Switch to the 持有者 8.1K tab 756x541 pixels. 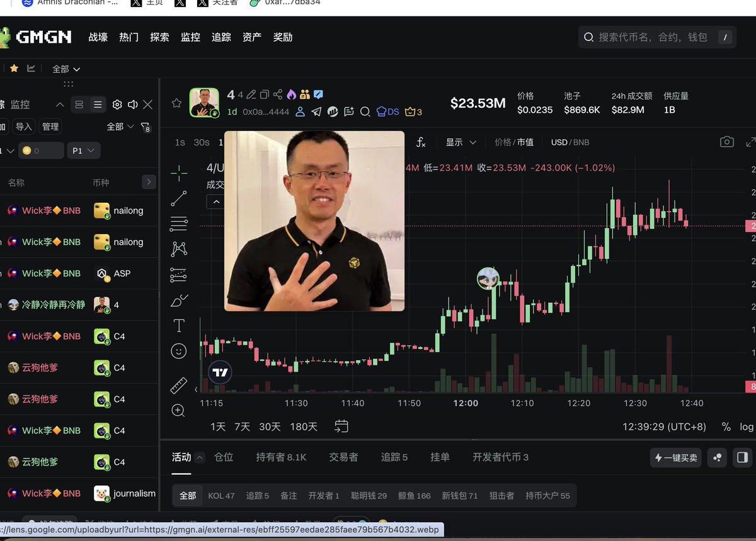click(281, 457)
